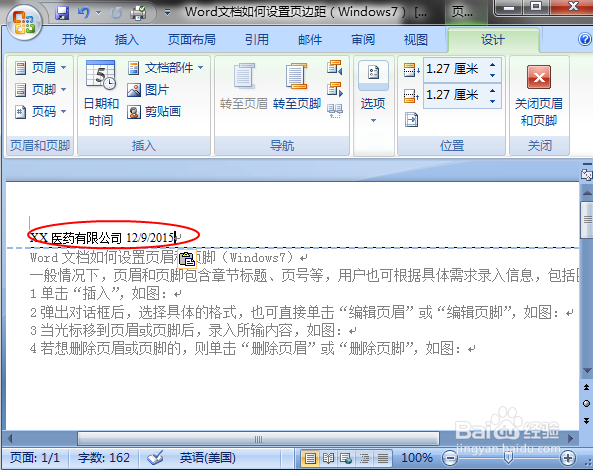Image resolution: width=593 pixels, height=470 pixels.
Task: Click header text XX 医药有限公司
Action: coord(76,238)
